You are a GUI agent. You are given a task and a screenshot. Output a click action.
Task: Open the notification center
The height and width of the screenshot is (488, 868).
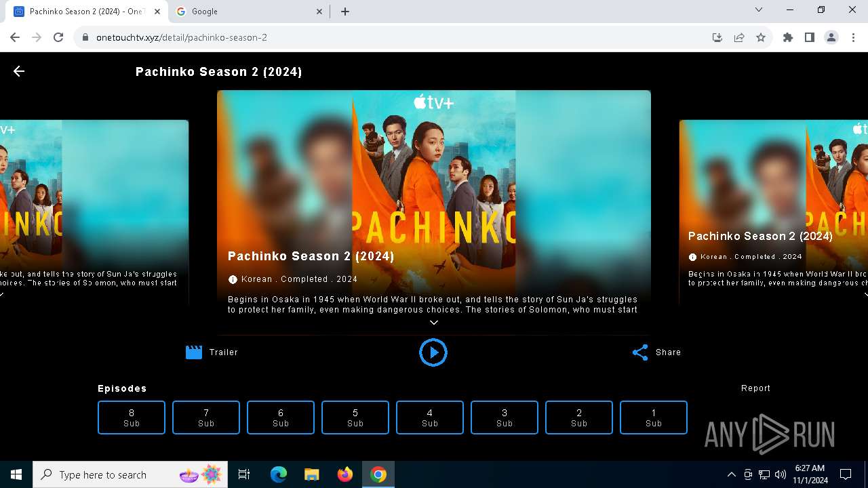[x=846, y=474]
